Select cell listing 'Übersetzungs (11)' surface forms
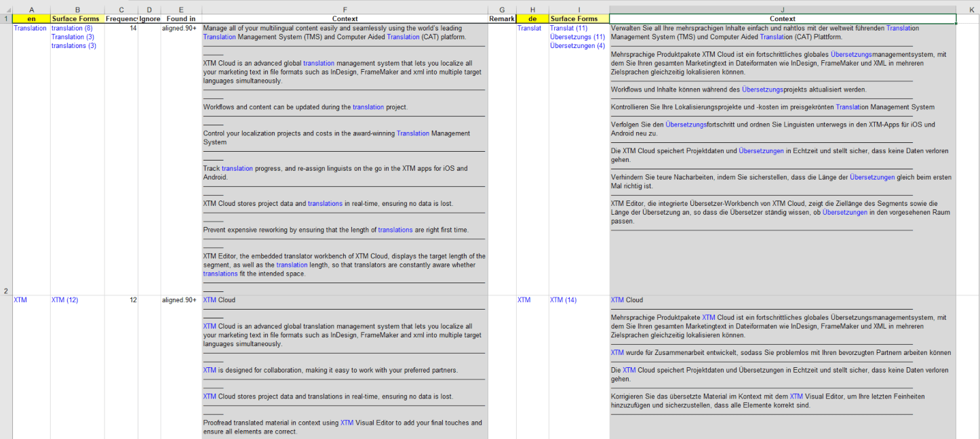The width and height of the screenshot is (980, 439). (x=579, y=159)
